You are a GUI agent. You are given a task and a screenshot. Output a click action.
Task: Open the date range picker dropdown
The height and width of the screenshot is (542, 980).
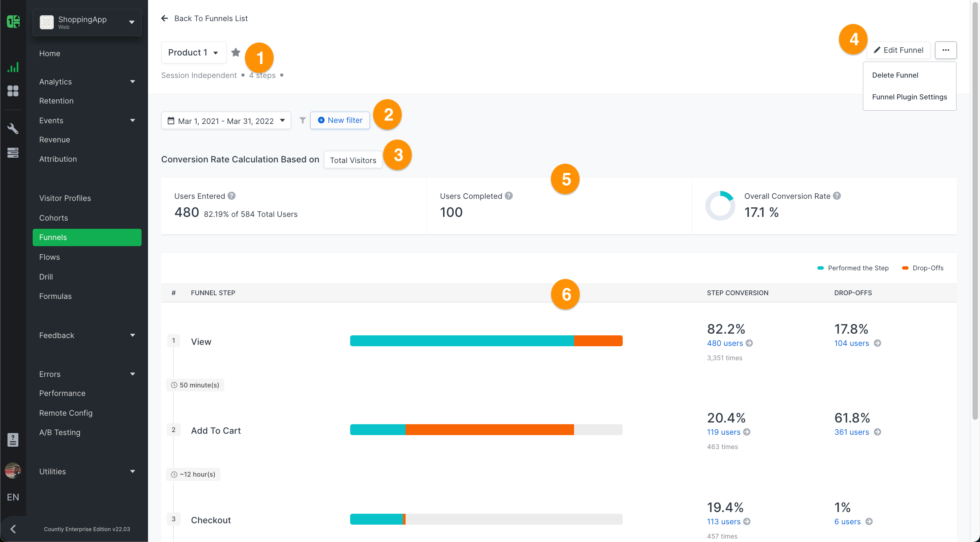(226, 121)
